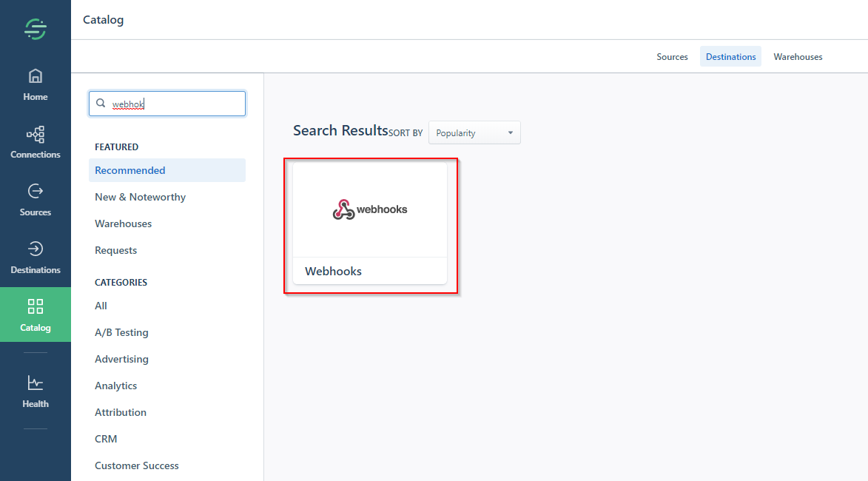Image resolution: width=868 pixels, height=481 pixels.
Task: Select the Attribution category
Action: coord(120,412)
